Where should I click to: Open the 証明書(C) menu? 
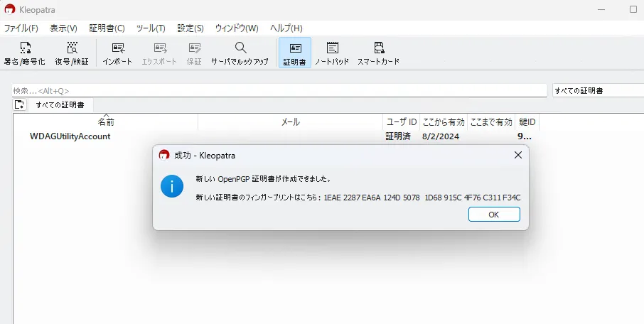(x=107, y=28)
